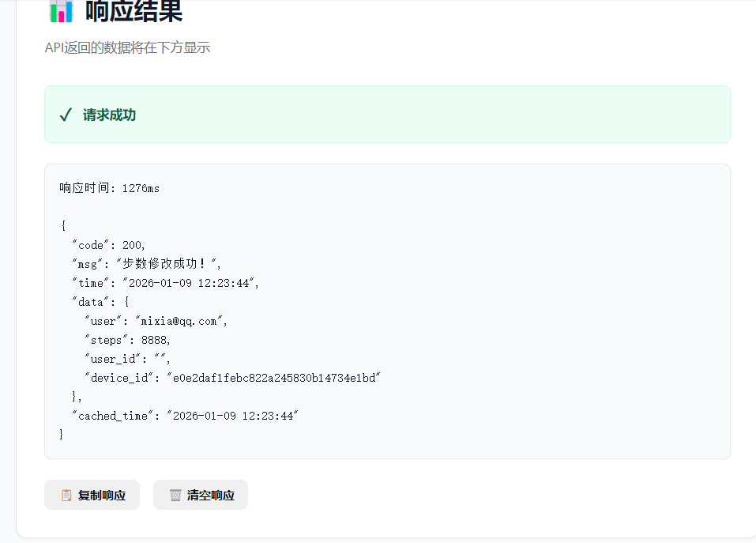Click the 复制响应 button to copy the response
Image resolution: width=756 pixels, height=543 pixels.
pos(92,494)
